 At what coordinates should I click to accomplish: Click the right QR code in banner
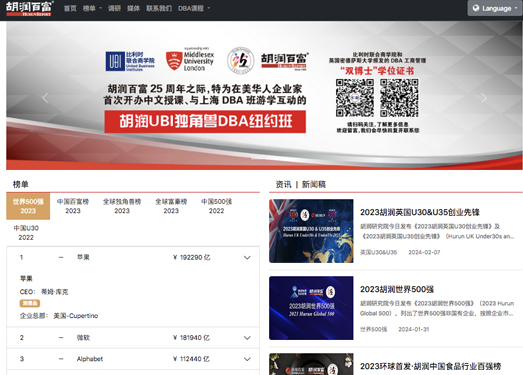click(x=399, y=98)
